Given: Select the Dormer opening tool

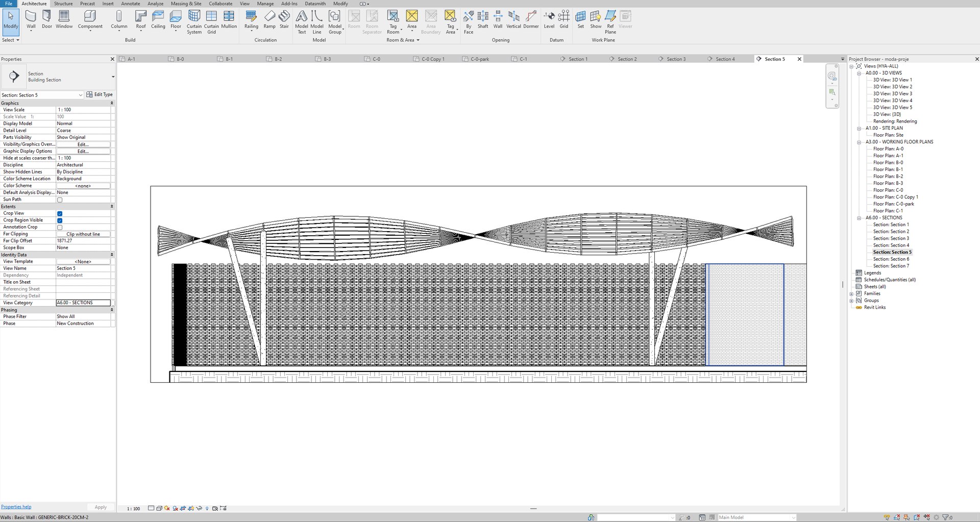Looking at the screenshot, I should tap(531, 20).
